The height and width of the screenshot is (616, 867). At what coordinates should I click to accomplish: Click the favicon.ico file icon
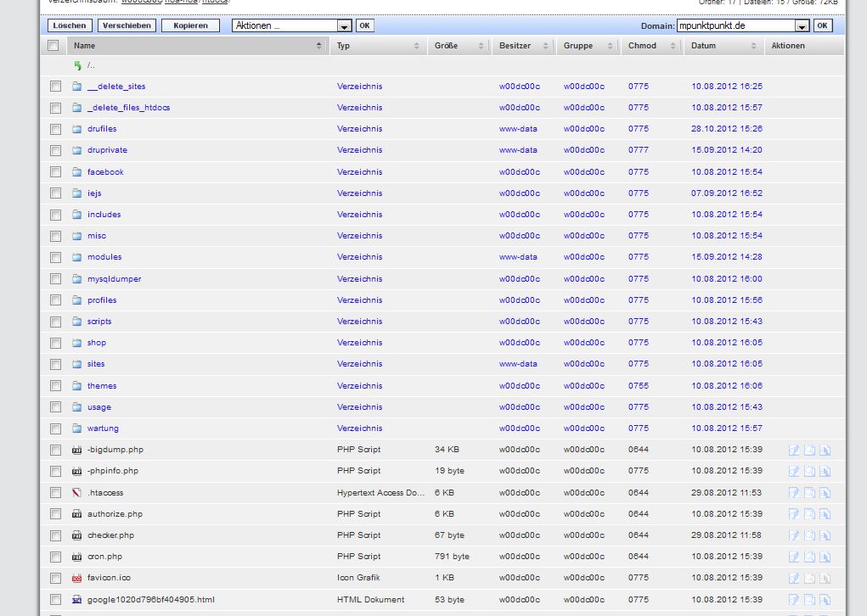tap(77, 578)
